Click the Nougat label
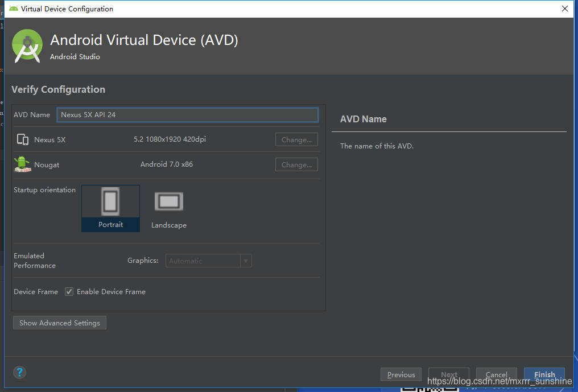Screen dimensions: 578x392 point(47,165)
